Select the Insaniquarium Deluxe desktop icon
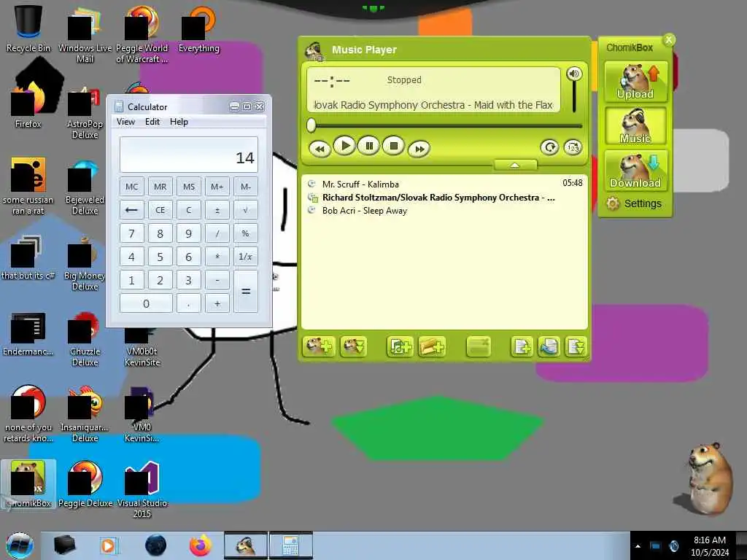 pos(85,414)
